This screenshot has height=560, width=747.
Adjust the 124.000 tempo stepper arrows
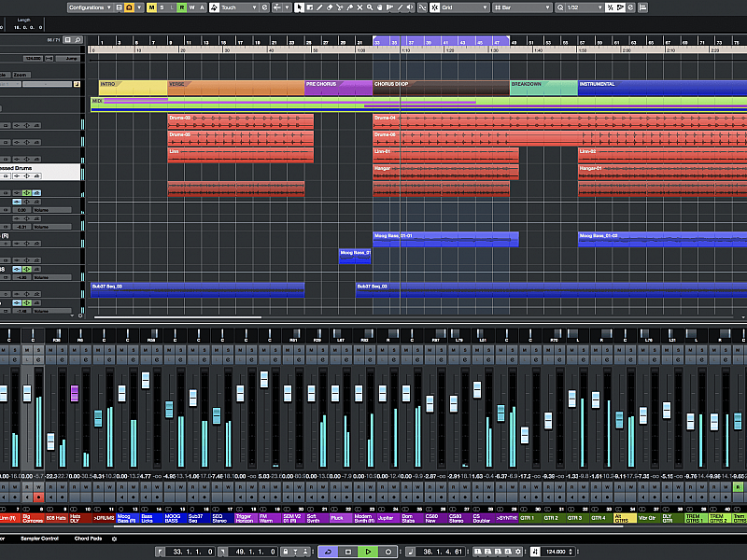click(x=571, y=552)
